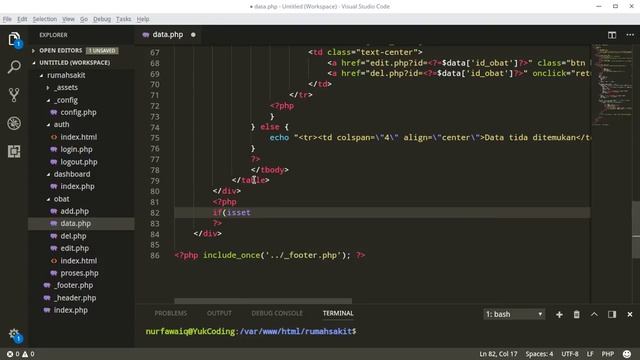Switch to the data.php editor tab
Screen dimensions: 640x360
(168, 35)
